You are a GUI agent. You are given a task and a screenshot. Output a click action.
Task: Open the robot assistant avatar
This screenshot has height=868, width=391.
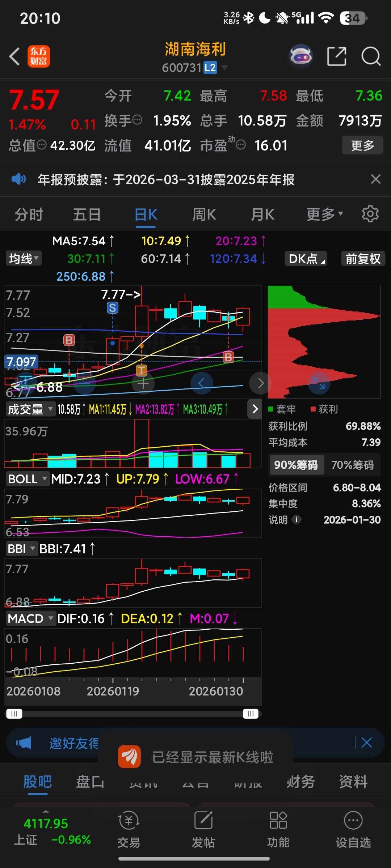coord(301,56)
